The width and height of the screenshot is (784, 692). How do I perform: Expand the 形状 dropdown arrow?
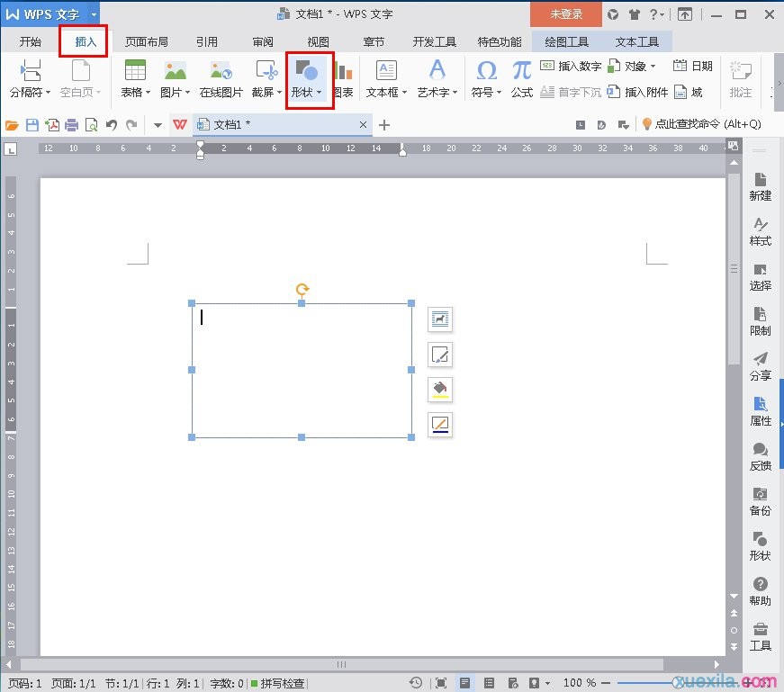click(x=319, y=93)
